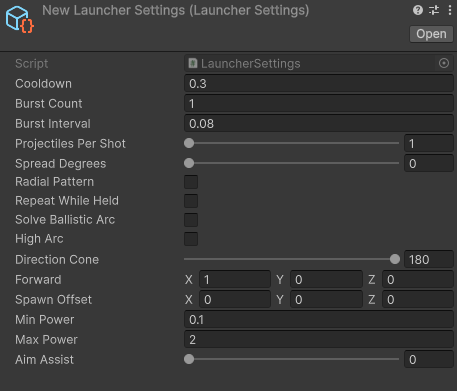The width and height of the screenshot is (457, 391).
Task: Click the Direction Cone number field showing 180
Action: tap(429, 259)
